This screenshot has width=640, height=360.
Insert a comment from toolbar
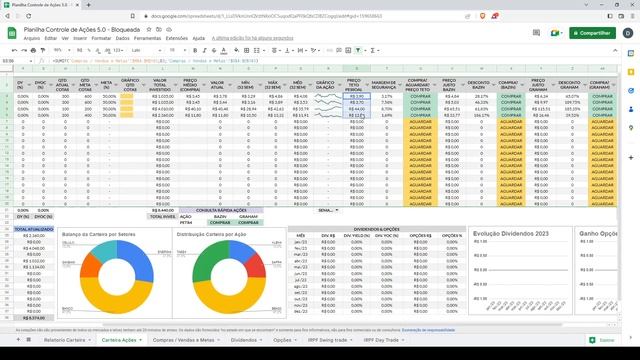coord(339,50)
